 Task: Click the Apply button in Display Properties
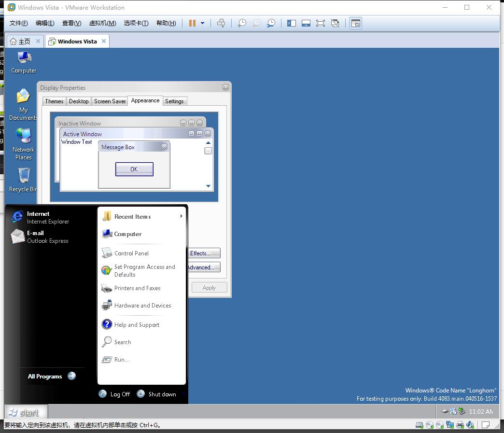click(x=209, y=288)
